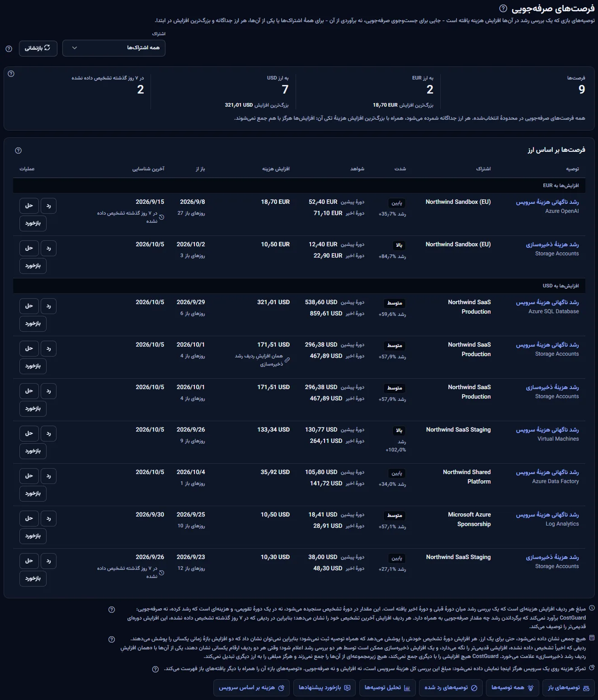Open Azure OpenAI 'رشد ناگهانی هزینهٔ سرویس' recommendation
598x700 pixels.
[547, 202]
